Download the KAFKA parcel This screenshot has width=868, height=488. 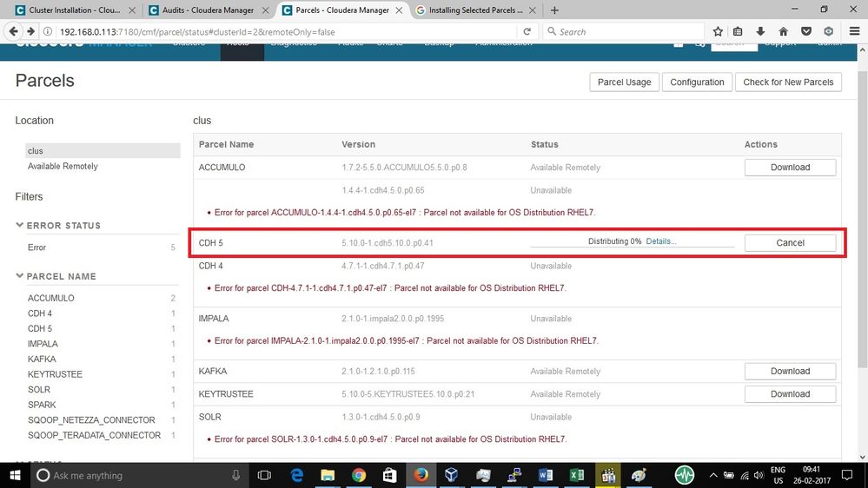point(790,372)
